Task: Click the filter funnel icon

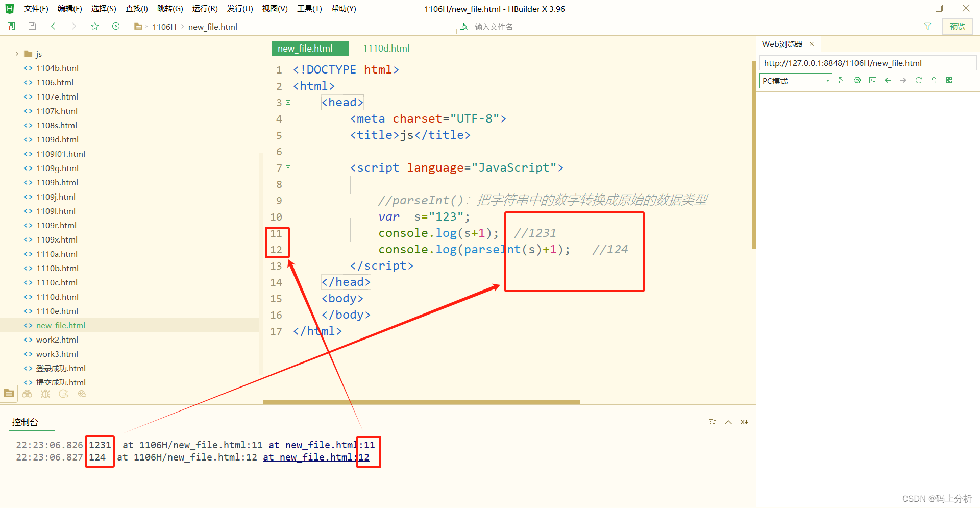Action: (927, 27)
